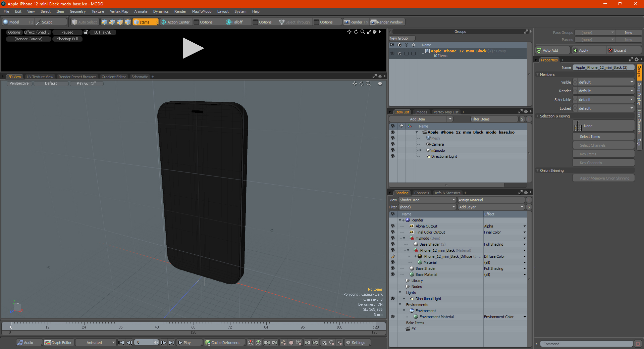Open the Animated keying mode dropdown

point(96,343)
